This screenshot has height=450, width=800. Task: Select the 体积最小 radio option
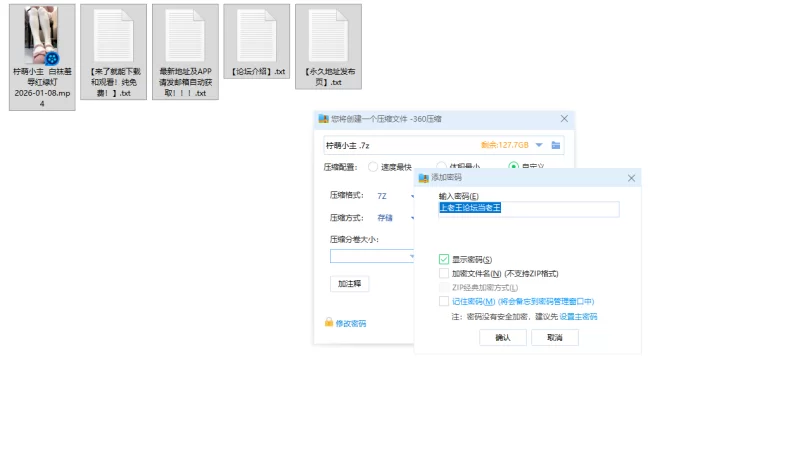441,166
